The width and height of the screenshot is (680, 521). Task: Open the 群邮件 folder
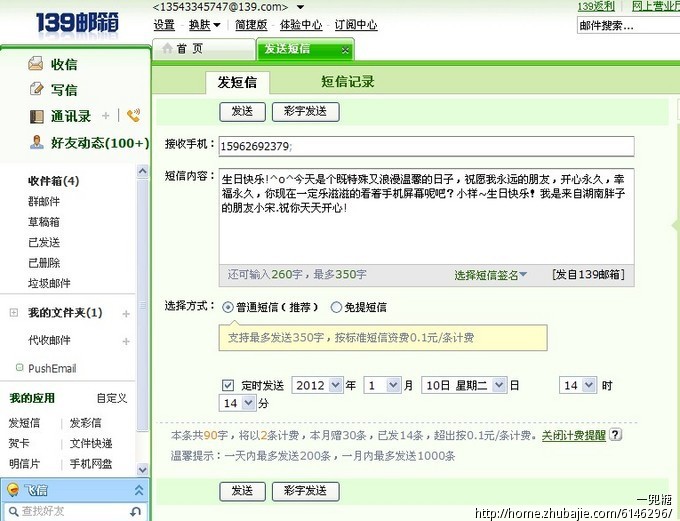point(44,201)
